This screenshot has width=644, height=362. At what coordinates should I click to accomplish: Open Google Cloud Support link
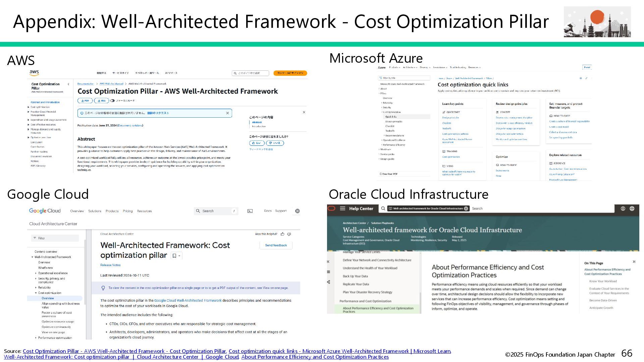[281, 211]
